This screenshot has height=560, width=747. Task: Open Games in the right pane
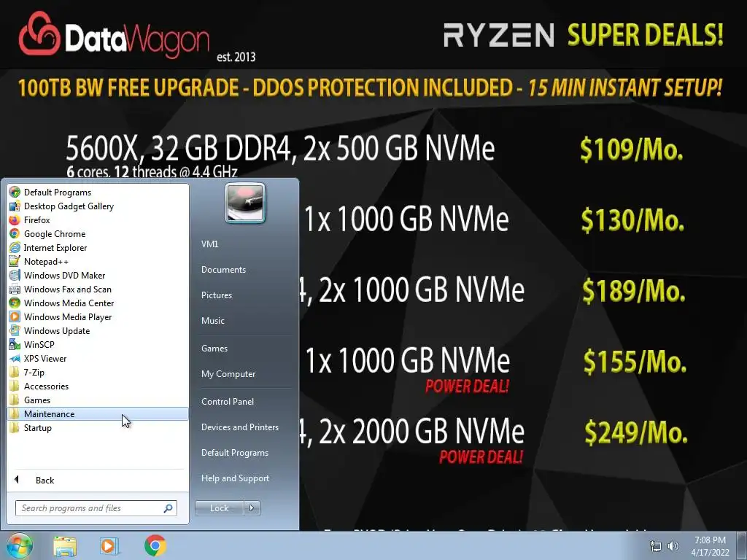(x=214, y=348)
